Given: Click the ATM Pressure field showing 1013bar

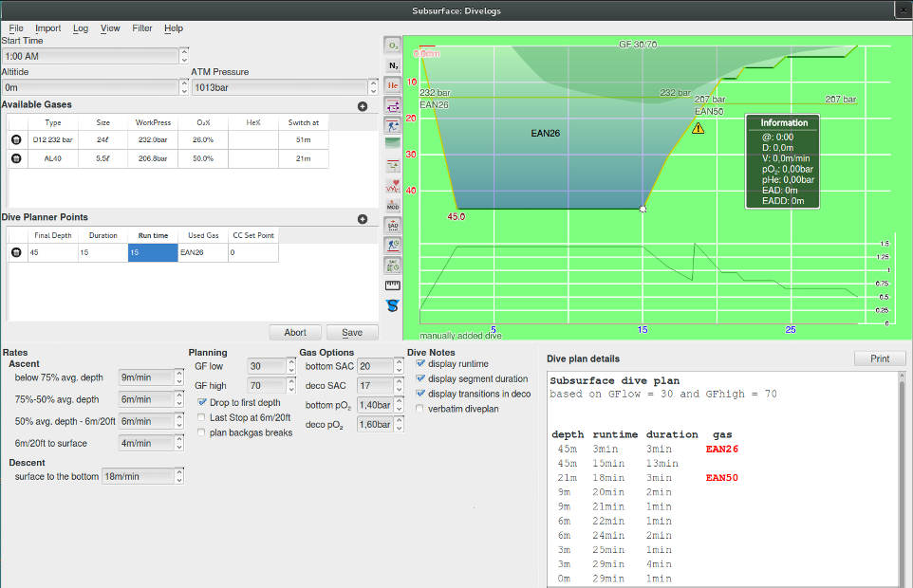Looking at the screenshot, I should [x=285, y=88].
